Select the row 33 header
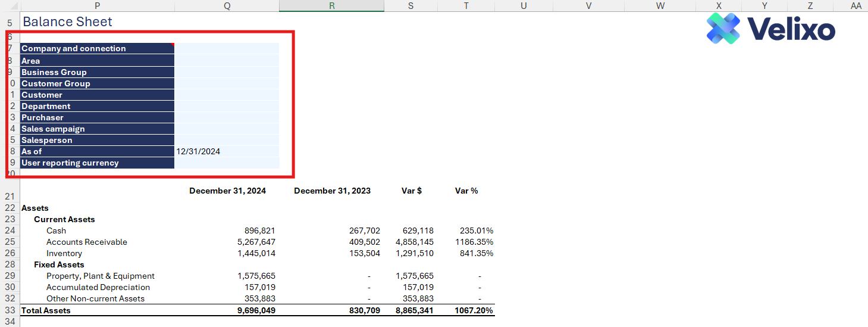868x327 pixels. [x=10, y=310]
